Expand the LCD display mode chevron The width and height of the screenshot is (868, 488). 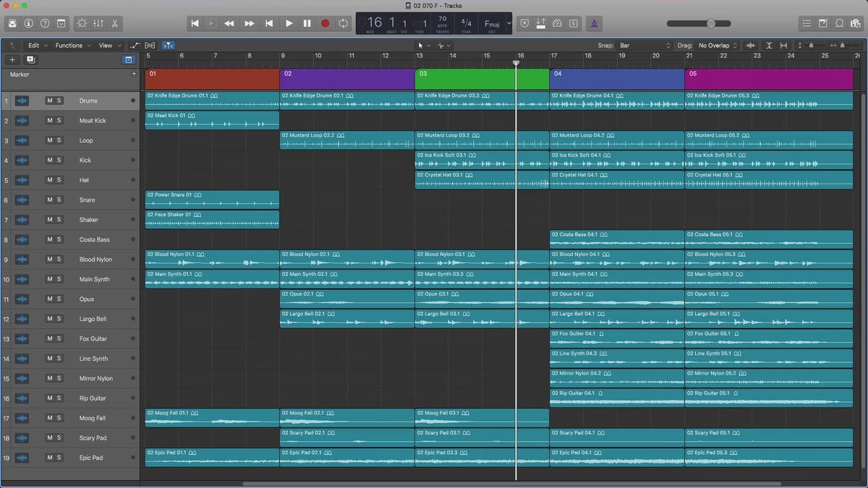coord(509,23)
